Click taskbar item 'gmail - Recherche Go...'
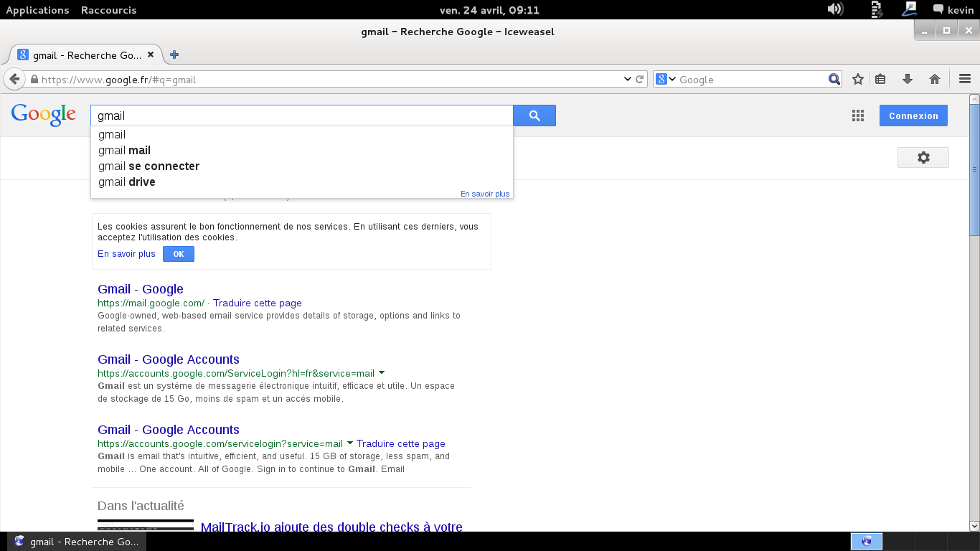The height and width of the screenshot is (551, 980). tap(77, 542)
